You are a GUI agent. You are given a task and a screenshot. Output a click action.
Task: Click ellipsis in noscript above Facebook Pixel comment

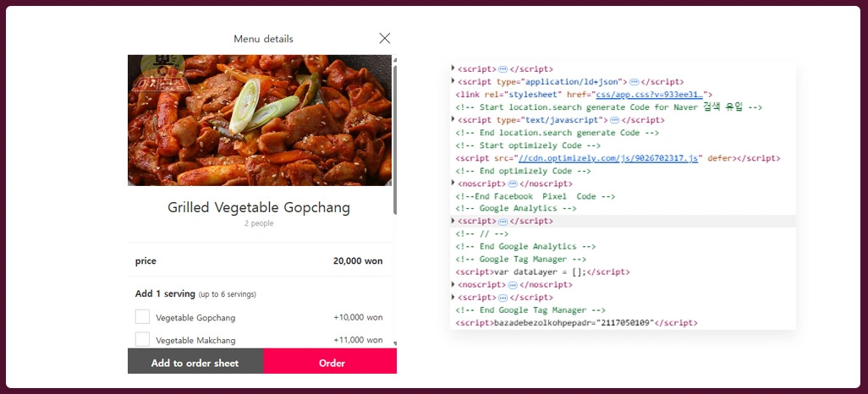pyautogui.click(x=513, y=183)
